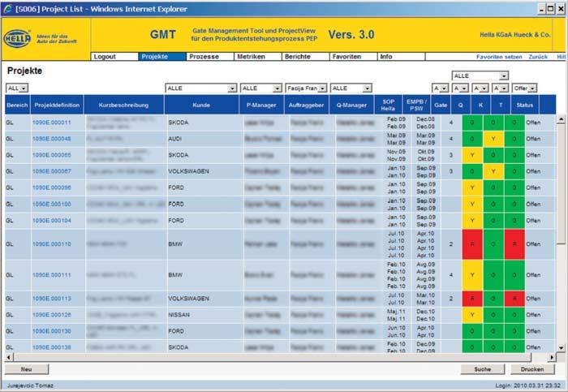Open project 1090E.000011
The width and height of the screenshot is (568, 392).
(x=52, y=123)
